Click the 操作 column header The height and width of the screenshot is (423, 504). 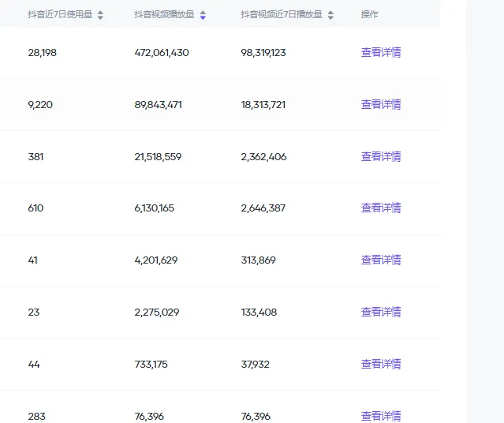click(x=369, y=15)
